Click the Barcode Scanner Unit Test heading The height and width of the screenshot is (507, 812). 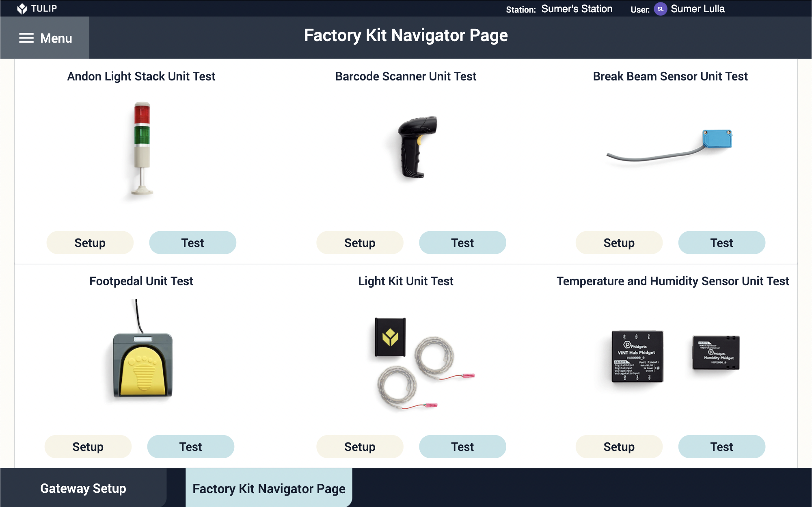click(406, 76)
